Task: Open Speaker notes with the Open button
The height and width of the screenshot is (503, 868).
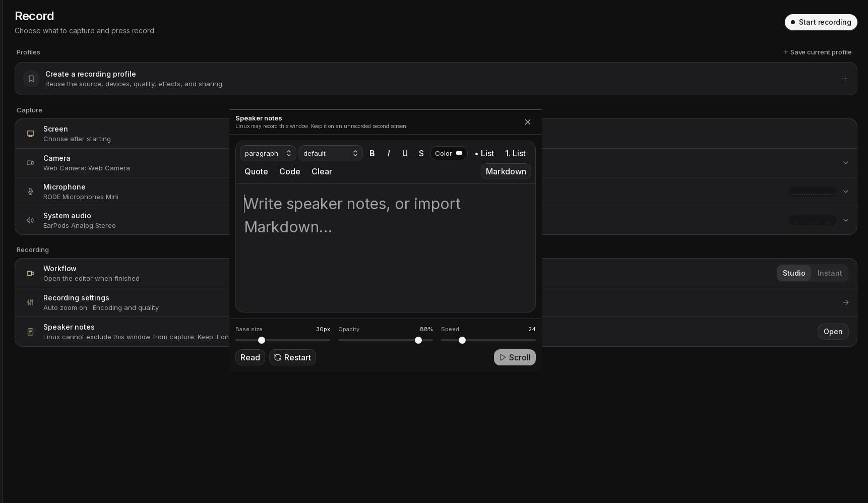Action: (833, 332)
